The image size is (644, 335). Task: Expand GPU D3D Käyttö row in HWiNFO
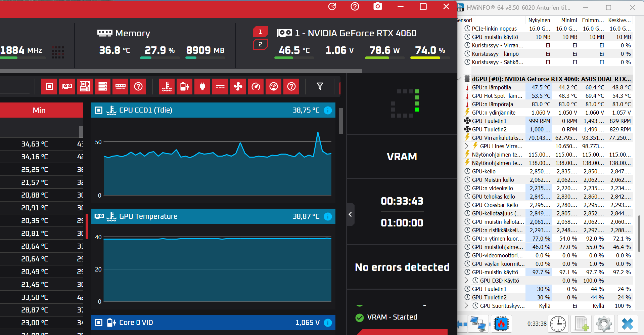(466, 281)
